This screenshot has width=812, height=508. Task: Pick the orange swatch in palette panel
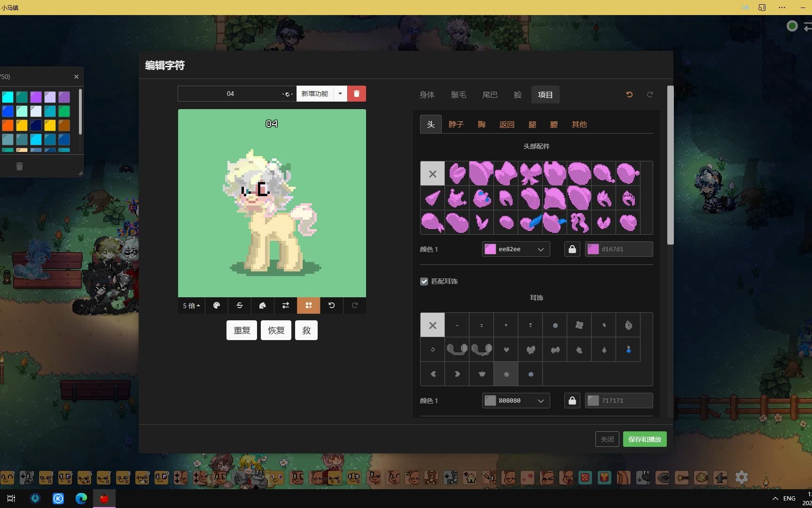pyautogui.click(x=8, y=125)
